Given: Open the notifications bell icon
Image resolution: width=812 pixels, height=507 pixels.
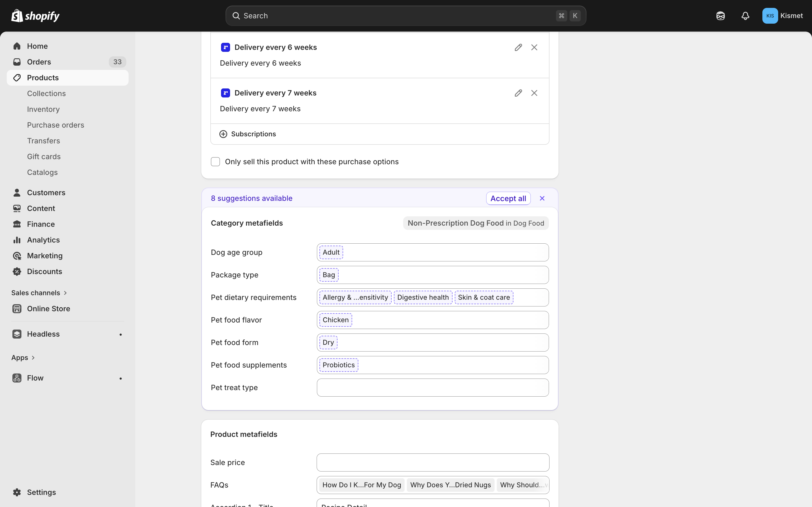Looking at the screenshot, I should pyautogui.click(x=745, y=15).
